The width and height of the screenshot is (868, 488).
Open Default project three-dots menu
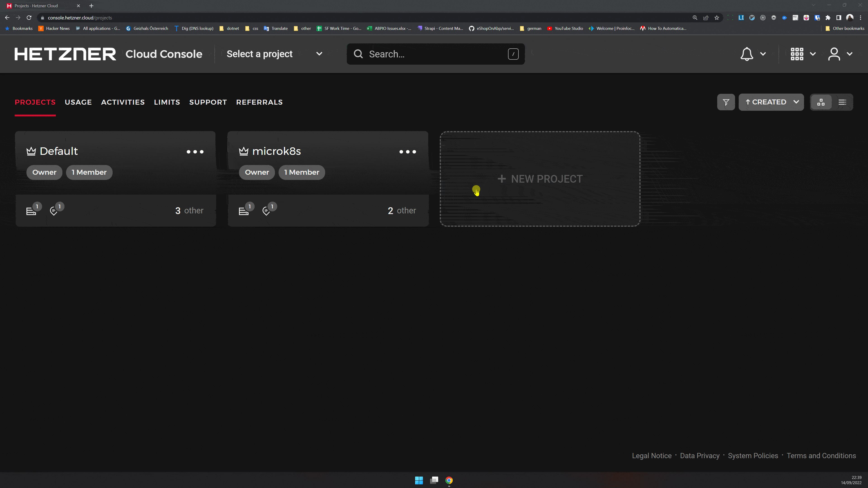195,151
